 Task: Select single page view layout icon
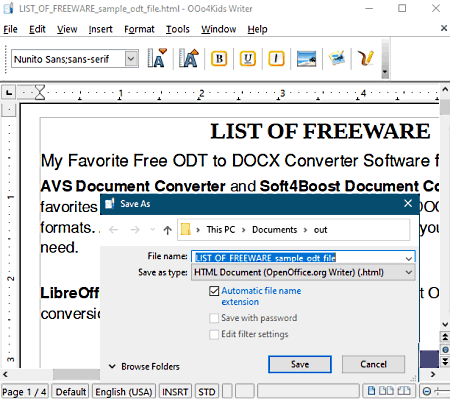click(371, 391)
